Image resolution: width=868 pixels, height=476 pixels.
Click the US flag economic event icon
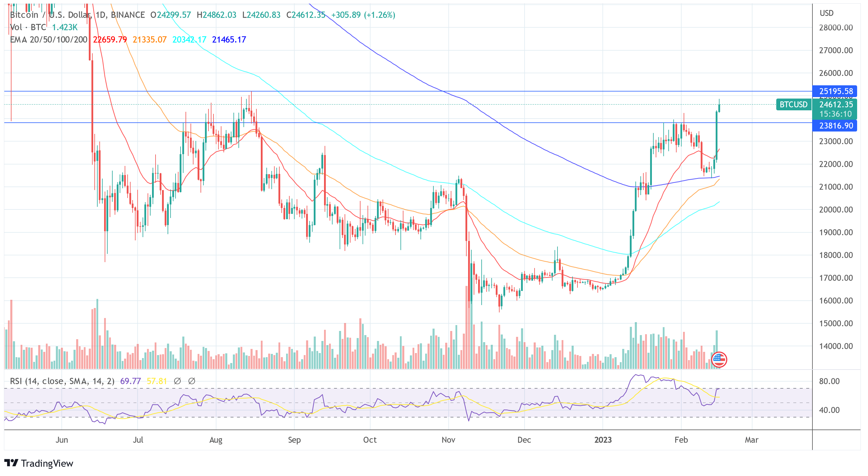[x=719, y=360]
